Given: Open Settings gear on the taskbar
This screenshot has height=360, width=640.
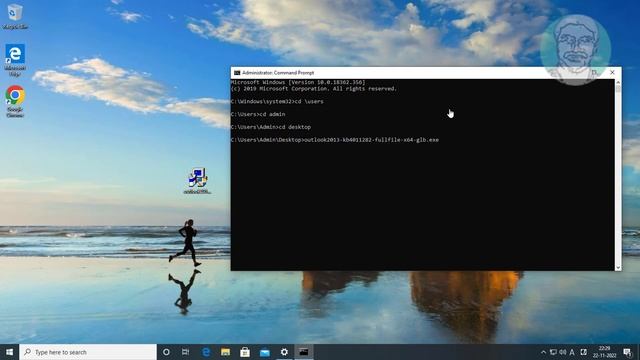Looking at the screenshot, I should pyautogui.click(x=284, y=352).
